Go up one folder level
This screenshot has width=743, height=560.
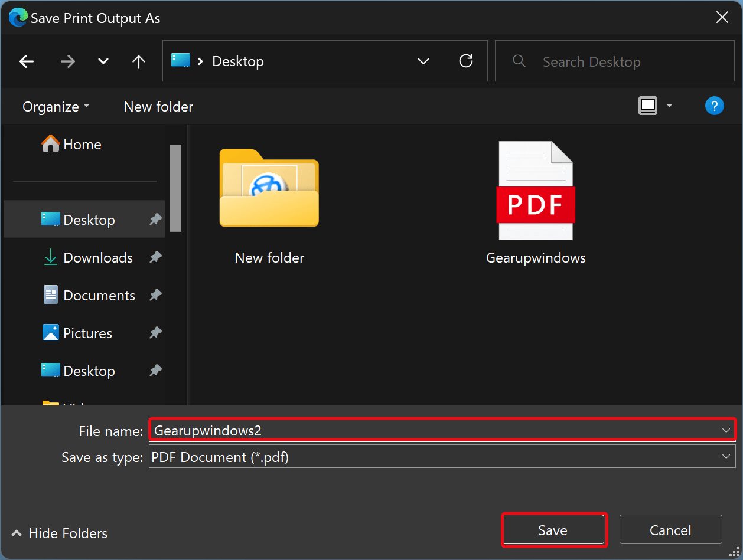pyautogui.click(x=138, y=61)
